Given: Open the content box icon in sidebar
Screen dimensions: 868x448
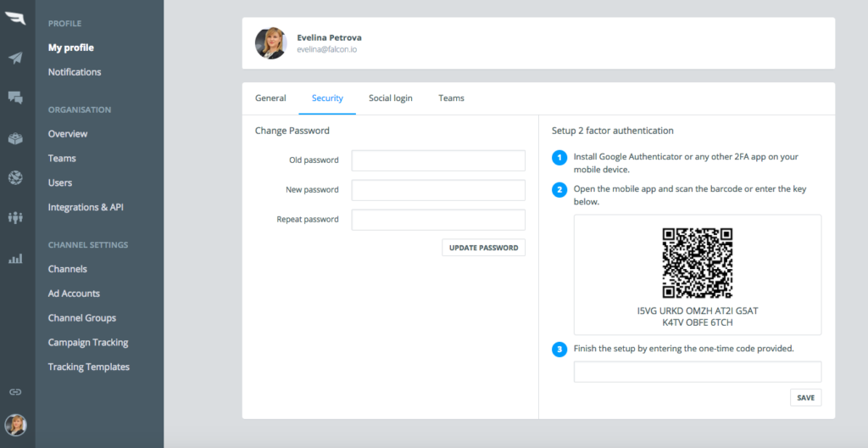Looking at the screenshot, I should click(15, 138).
